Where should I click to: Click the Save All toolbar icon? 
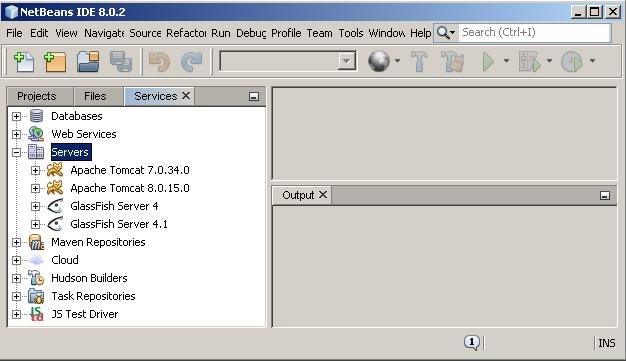pos(121,61)
